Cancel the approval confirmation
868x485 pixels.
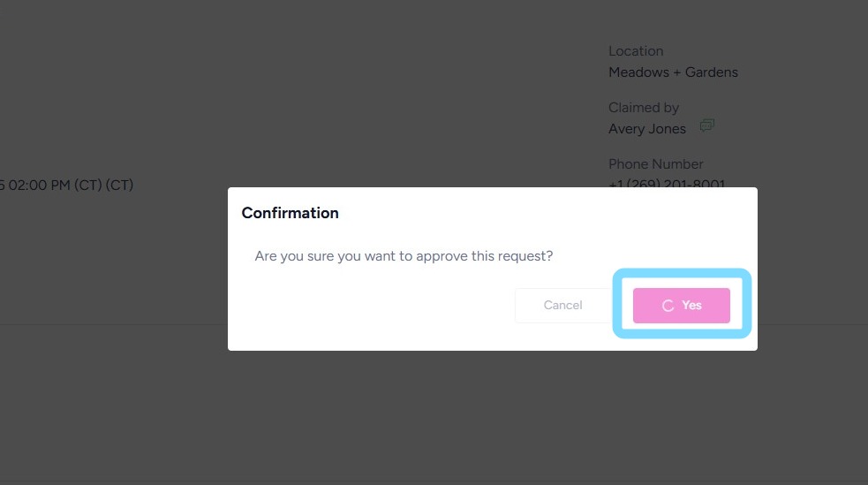pyautogui.click(x=562, y=306)
